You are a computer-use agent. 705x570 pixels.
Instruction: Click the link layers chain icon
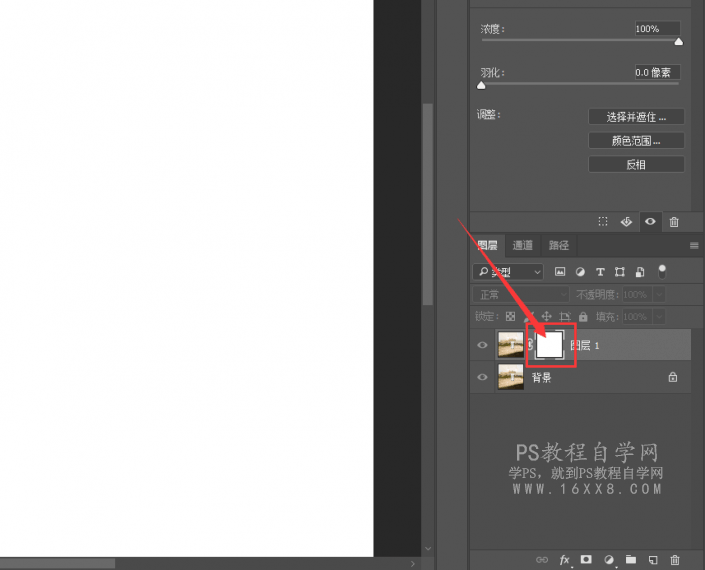pyautogui.click(x=542, y=560)
